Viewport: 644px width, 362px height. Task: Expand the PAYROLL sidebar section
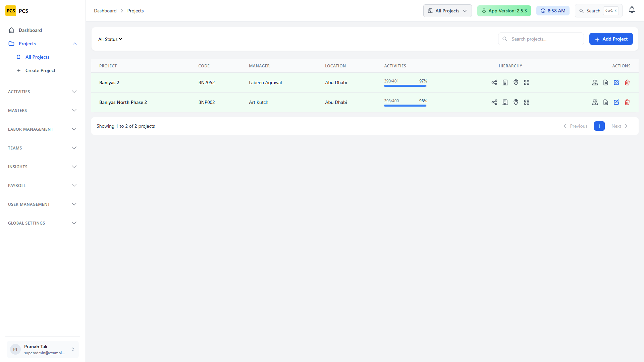point(42,185)
